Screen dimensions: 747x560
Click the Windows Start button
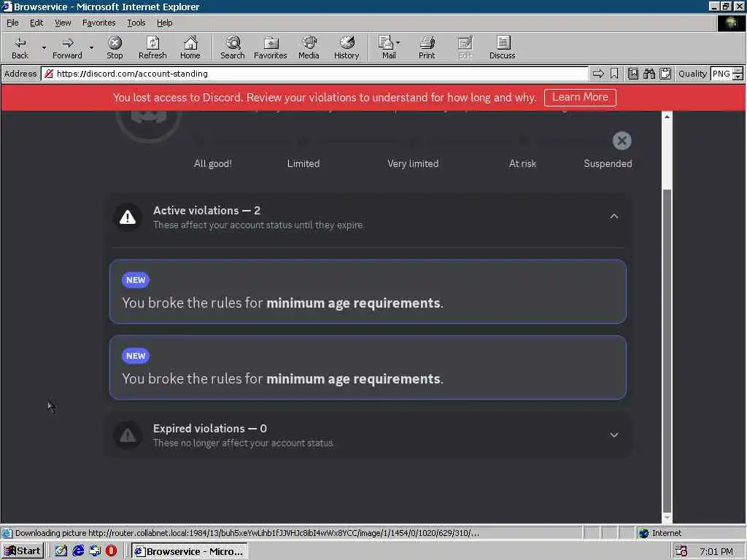pyautogui.click(x=23, y=551)
